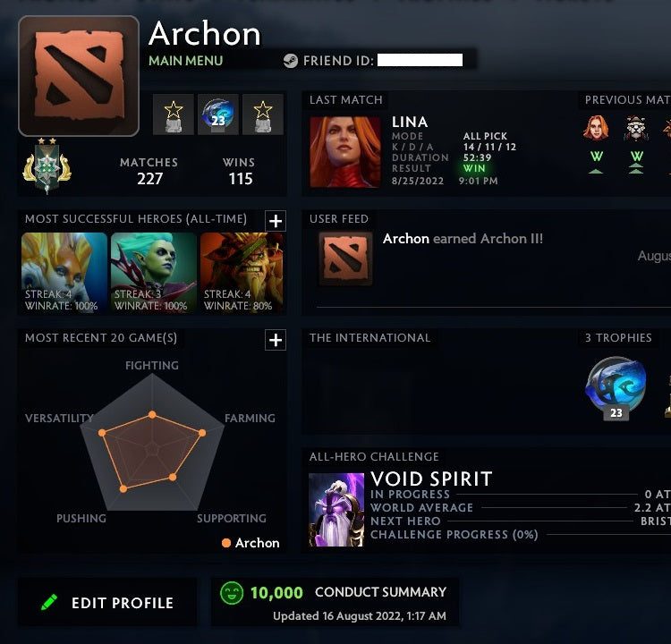This screenshot has height=644, width=671.
Task: Select Naga Siren hero card with streak 4
Action: 64,273
